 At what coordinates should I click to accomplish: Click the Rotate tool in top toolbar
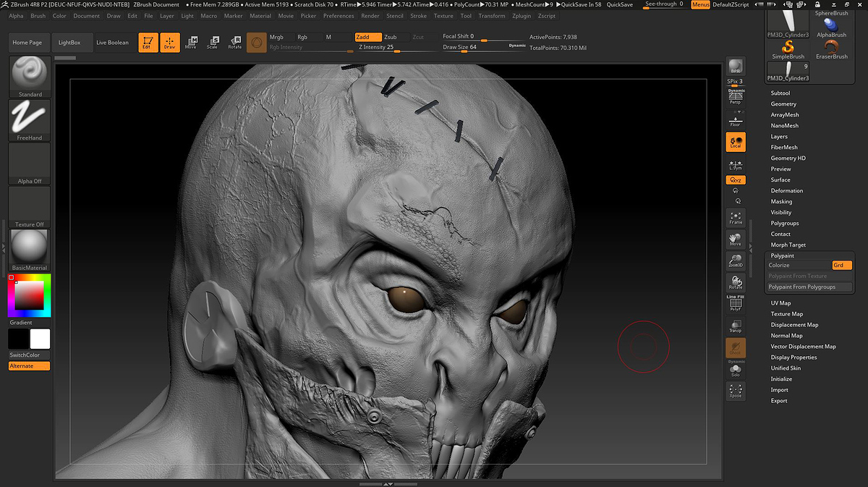[x=235, y=43]
